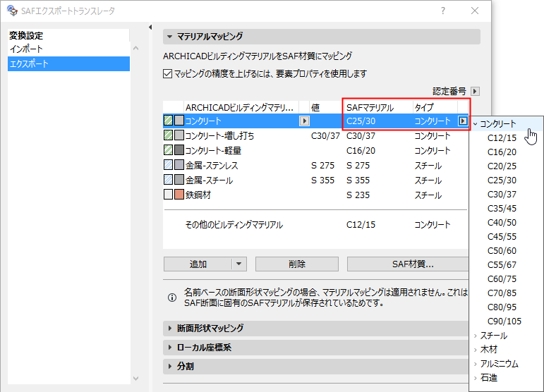The image size is (544, 392).
Task: Choose C35/45 from the material popup
Action: 502,208
